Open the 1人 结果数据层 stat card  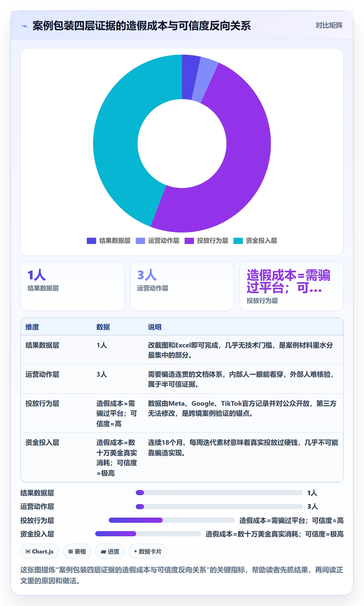73,286
